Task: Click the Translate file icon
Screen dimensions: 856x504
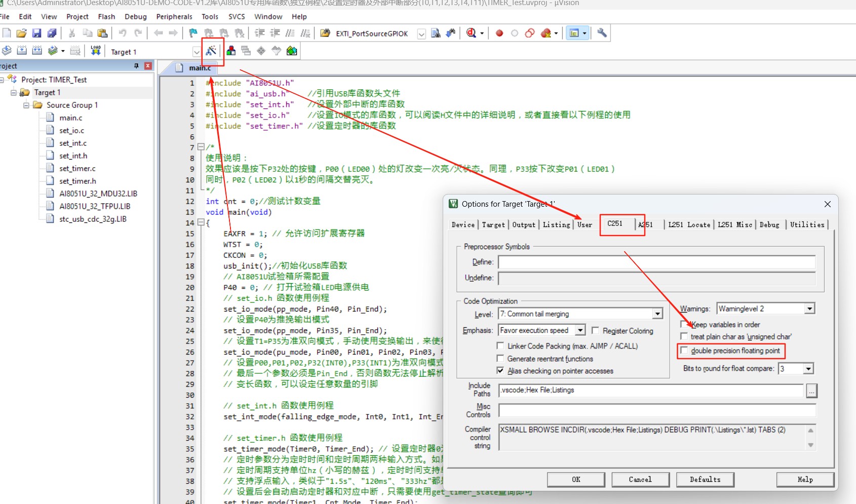Action: point(7,51)
